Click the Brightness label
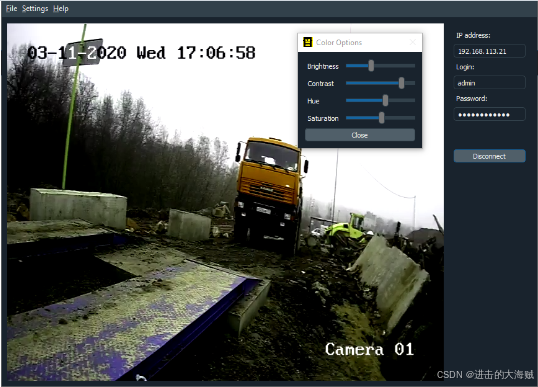The width and height of the screenshot is (538, 387). tap(323, 67)
